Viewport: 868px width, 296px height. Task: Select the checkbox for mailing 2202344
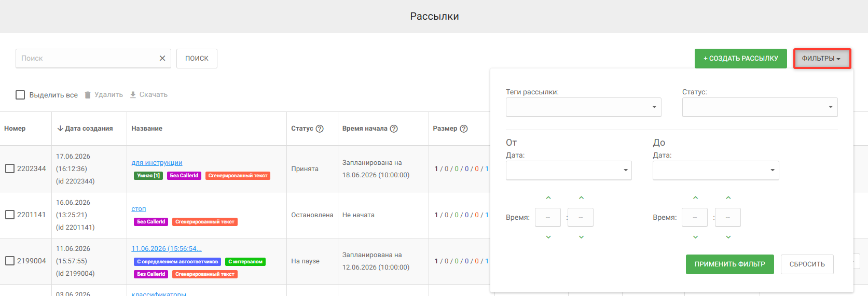click(10, 168)
